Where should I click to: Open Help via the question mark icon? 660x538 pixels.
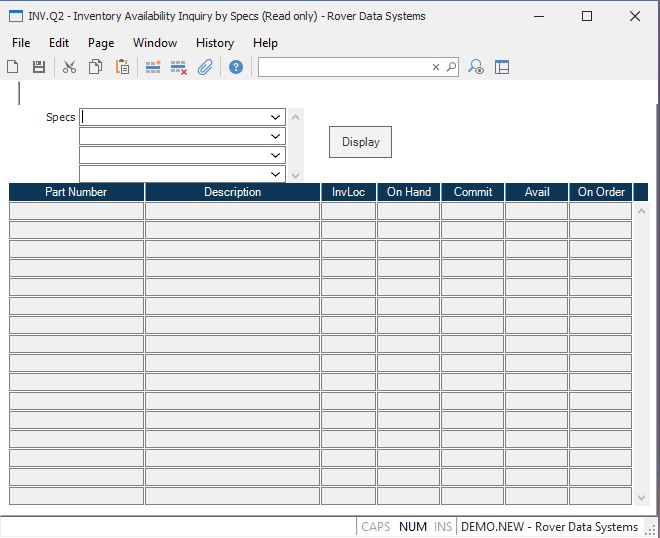236,67
